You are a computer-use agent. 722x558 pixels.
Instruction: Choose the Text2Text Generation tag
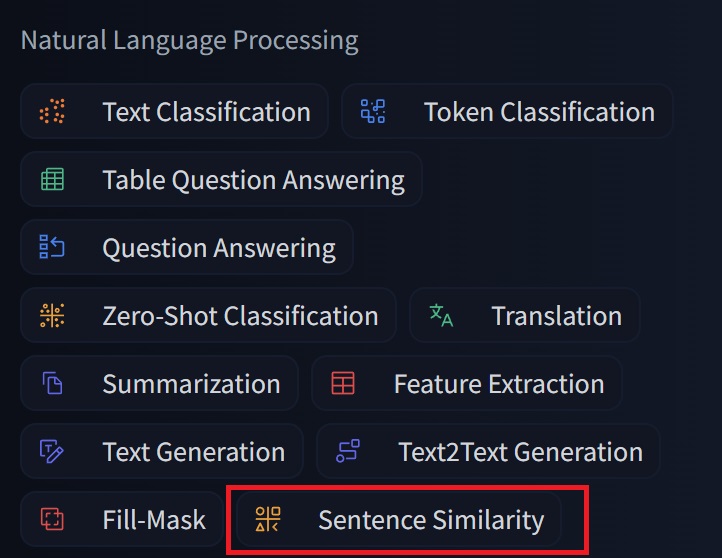click(x=520, y=452)
